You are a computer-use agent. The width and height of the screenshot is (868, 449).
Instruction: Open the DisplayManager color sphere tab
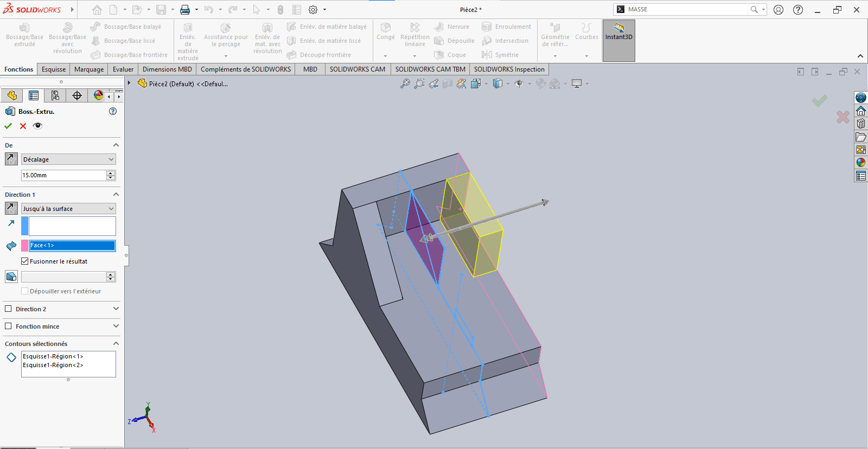coord(98,95)
